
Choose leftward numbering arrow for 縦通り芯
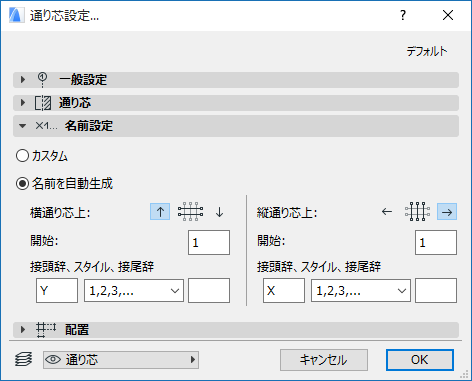tap(387, 212)
